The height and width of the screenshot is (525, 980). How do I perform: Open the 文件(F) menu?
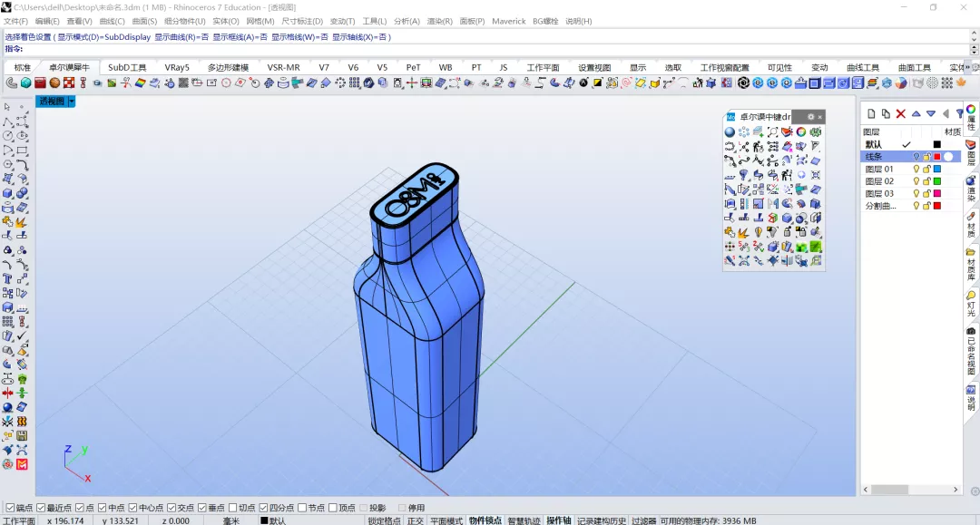click(x=15, y=21)
